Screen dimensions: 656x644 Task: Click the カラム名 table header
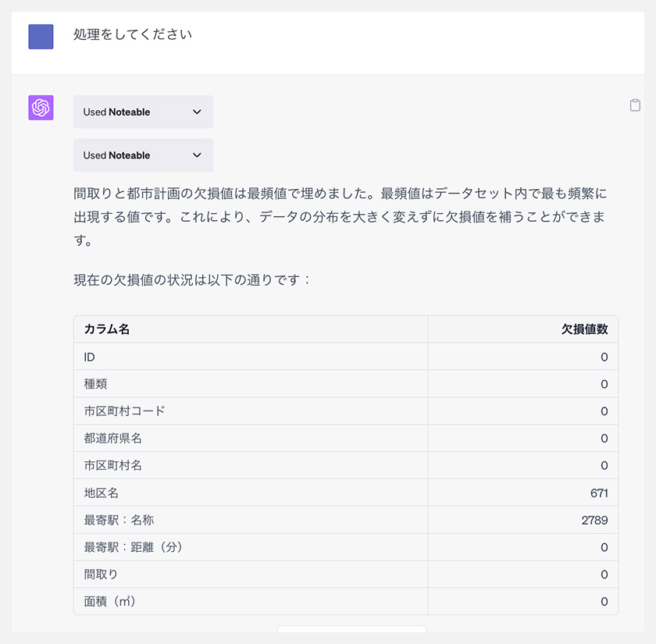pos(107,329)
